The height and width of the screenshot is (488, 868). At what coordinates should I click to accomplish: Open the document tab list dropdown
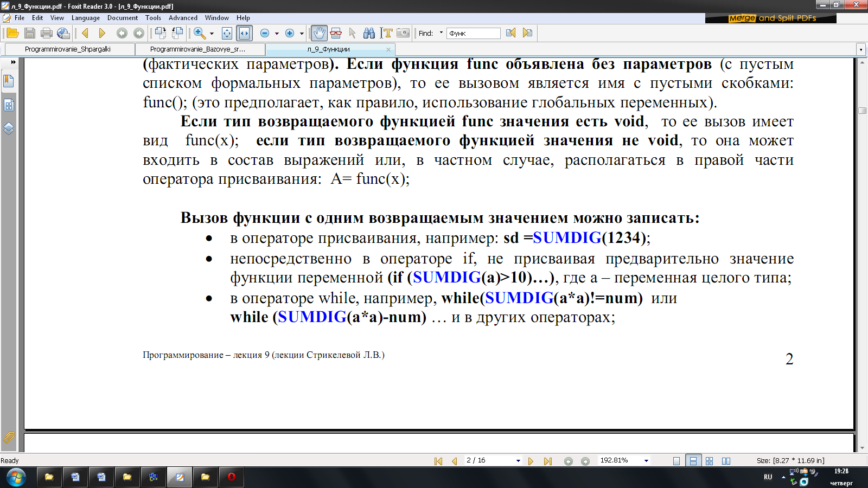pyautogui.click(x=860, y=49)
